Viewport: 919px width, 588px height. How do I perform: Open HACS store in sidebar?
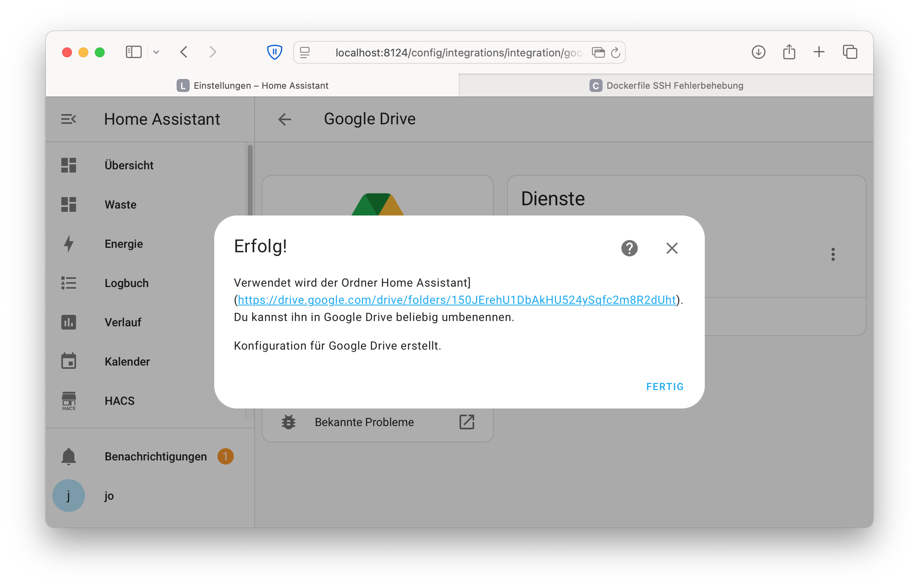(x=119, y=401)
